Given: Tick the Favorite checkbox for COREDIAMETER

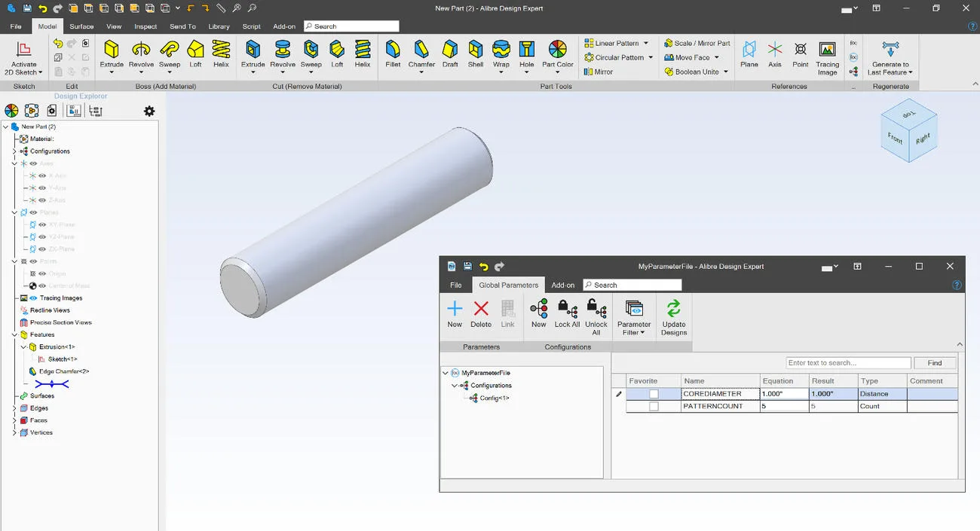Looking at the screenshot, I should pyautogui.click(x=654, y=394).
